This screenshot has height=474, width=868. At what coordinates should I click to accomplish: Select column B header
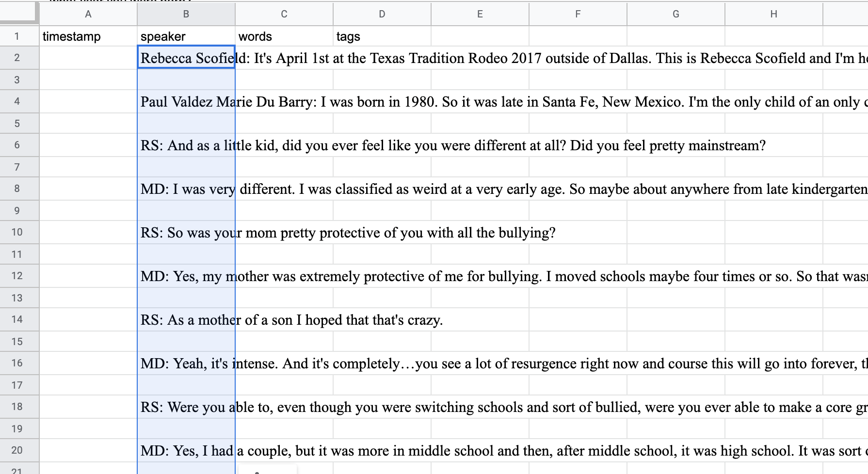186,14
